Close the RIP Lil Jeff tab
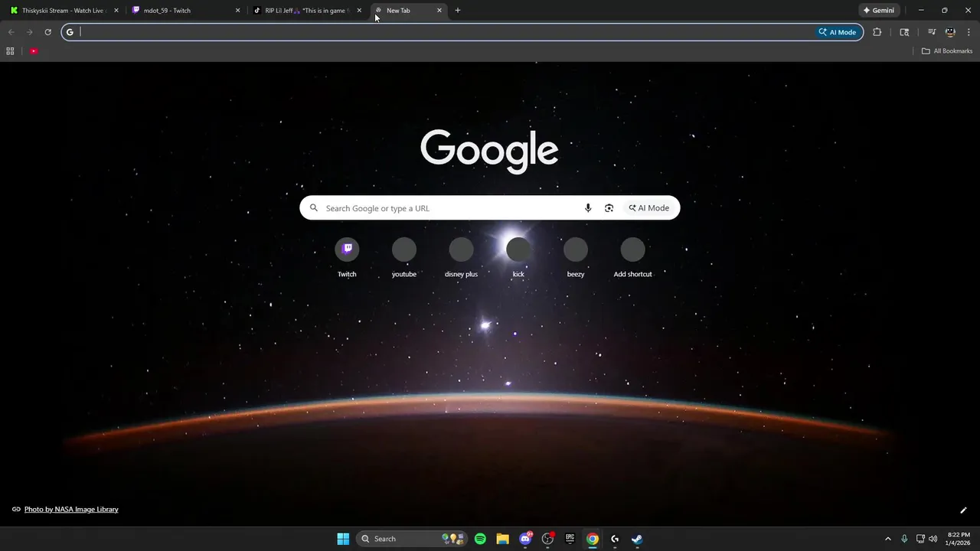The image size is (980, 551). 359,11
